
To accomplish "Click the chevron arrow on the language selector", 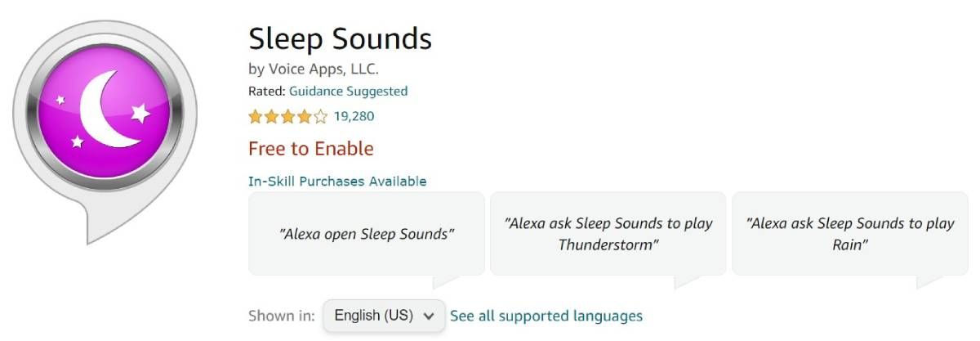I will (429, 316).
